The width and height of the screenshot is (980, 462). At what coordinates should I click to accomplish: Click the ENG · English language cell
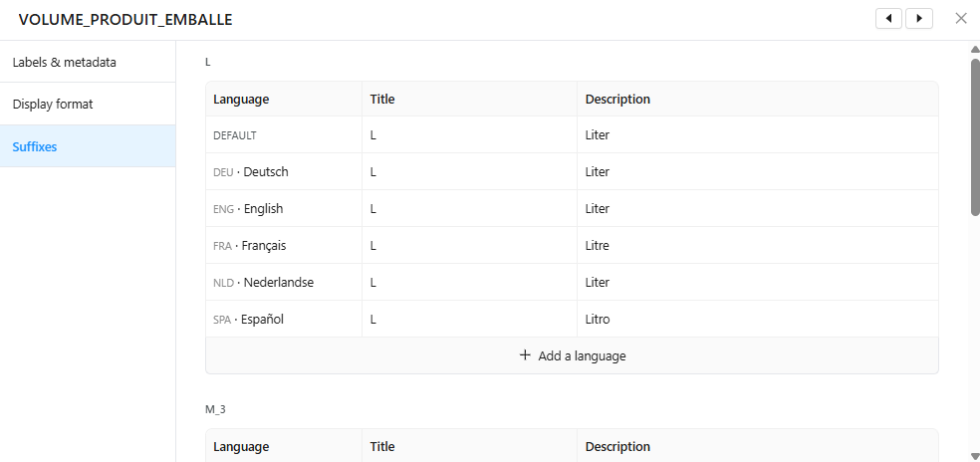click(284, 209)
